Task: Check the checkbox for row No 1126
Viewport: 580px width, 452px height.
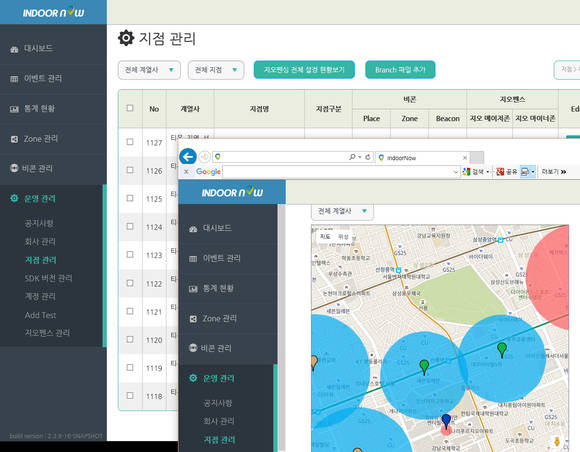Action: pyautogui.click(x=130, y=170)
